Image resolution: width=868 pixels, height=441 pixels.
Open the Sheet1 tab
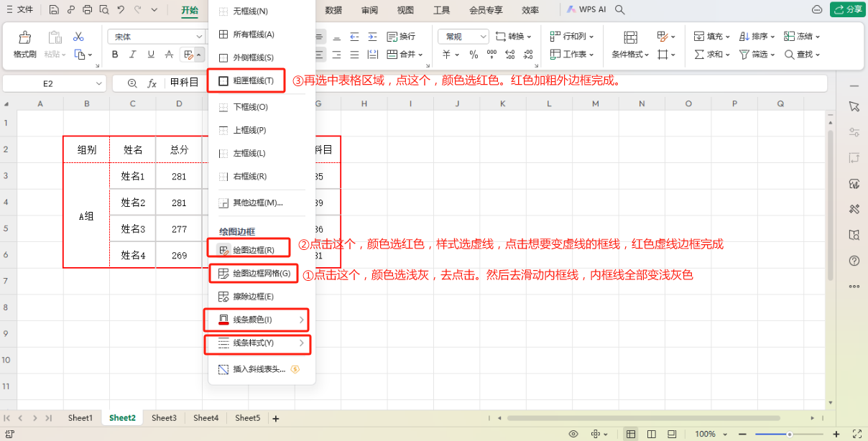tap(80, 418)
